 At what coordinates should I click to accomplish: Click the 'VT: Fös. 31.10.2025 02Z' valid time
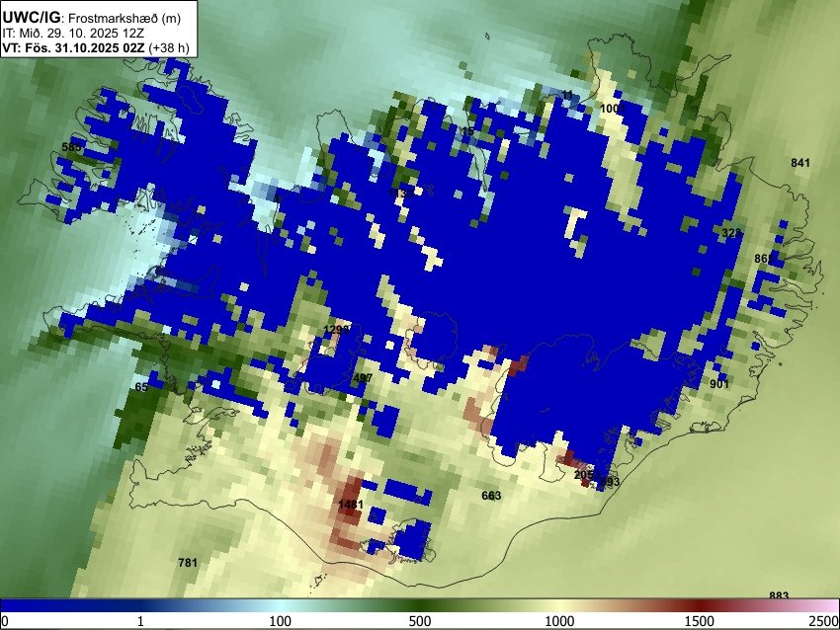pyautogui.click(x=73, y=47)
